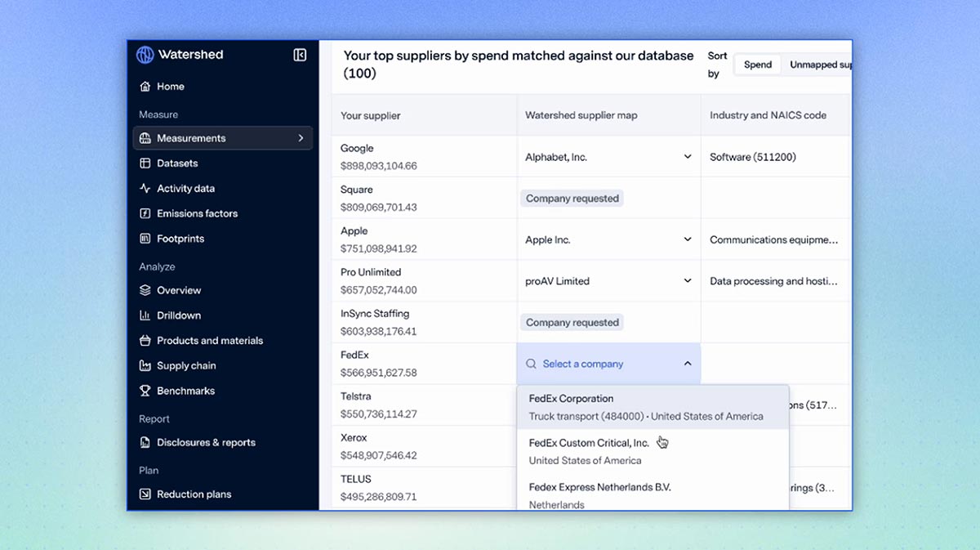The width and height of the screenshot is (980, 550).
Task: Click the InSync Staffing supplier name
Action: (375, 313)
